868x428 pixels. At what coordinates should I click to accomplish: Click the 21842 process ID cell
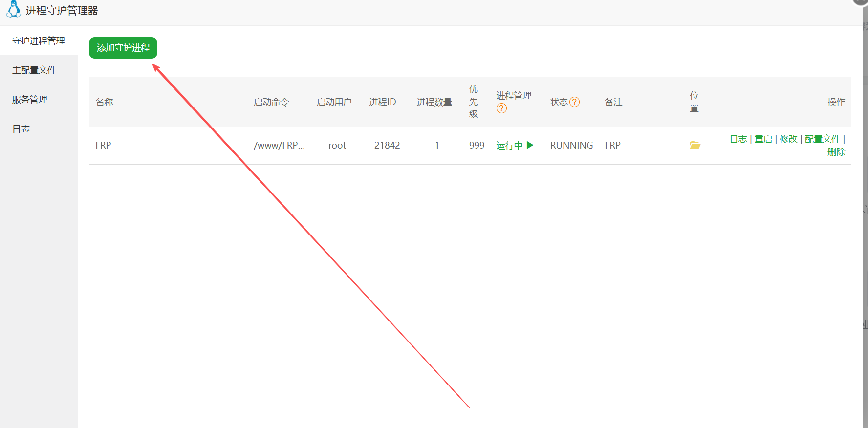pos(387,145)
